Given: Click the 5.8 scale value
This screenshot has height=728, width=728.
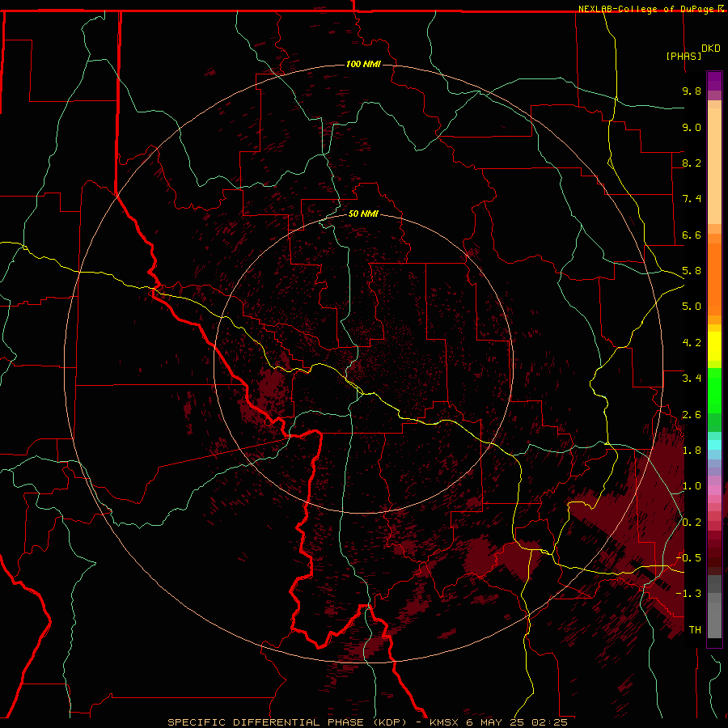Looking at the screenshot, I should tap(692, 271).
